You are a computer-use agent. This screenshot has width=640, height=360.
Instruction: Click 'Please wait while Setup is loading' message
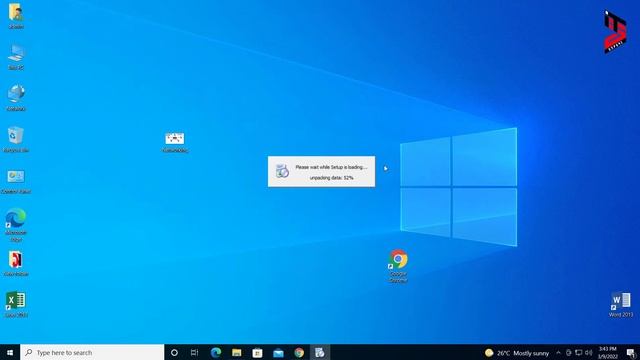tap(331, 167)
